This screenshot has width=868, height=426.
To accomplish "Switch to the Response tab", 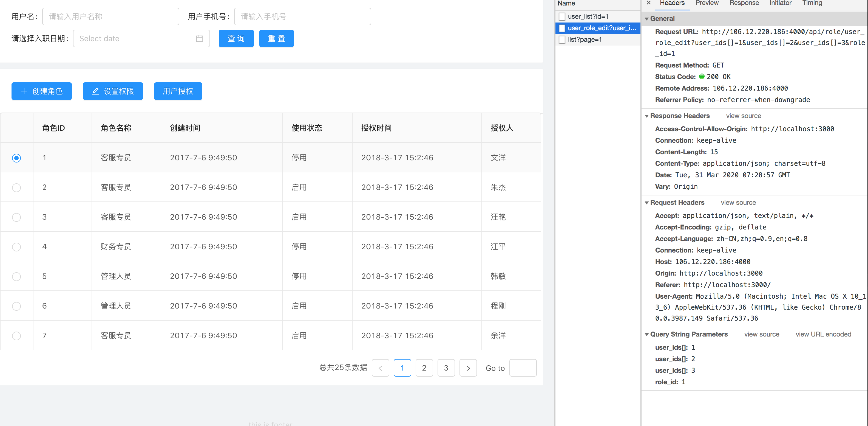I will 744,3.
